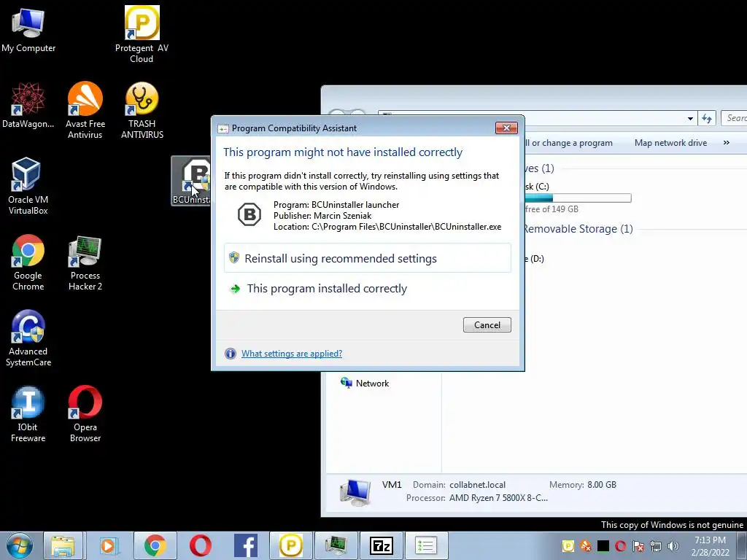The height and width of the screenshot is (560, 747).
Task: Select the Oracle VM VirtualBox desktop shortcut
Action: 28,186
